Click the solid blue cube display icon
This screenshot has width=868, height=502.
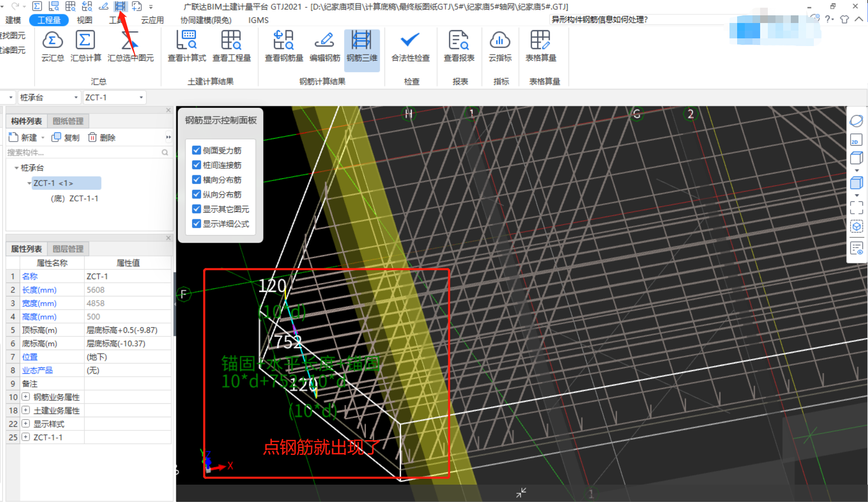pos(856,182)
